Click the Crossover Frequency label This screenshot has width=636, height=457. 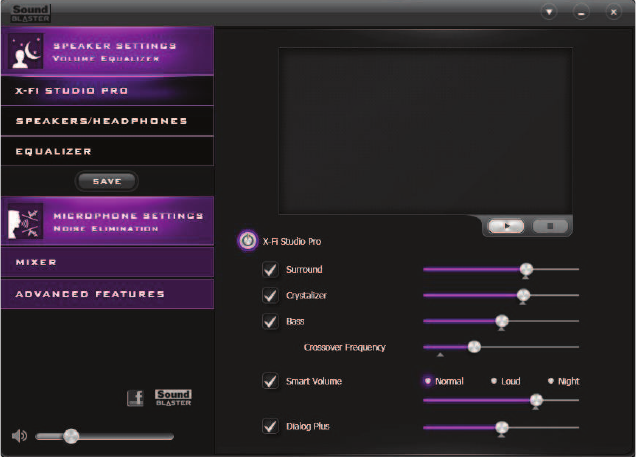point(344,348)
